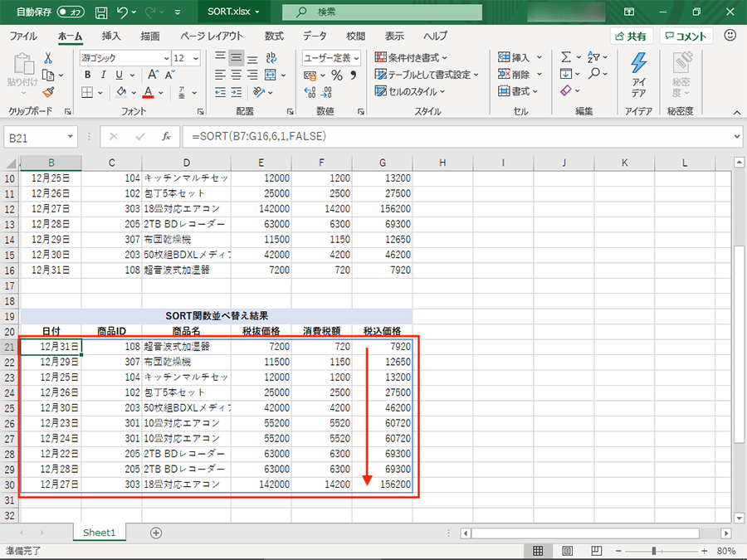The image size is (747, 560).
Task: Click the Cut scissors icon
Action: click(48, 58)
